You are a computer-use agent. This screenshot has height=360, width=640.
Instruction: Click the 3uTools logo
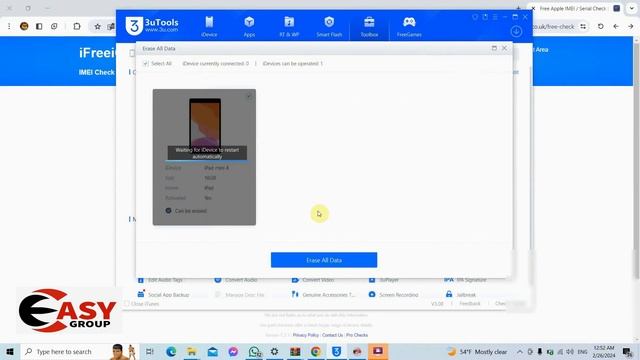point(152,25)
